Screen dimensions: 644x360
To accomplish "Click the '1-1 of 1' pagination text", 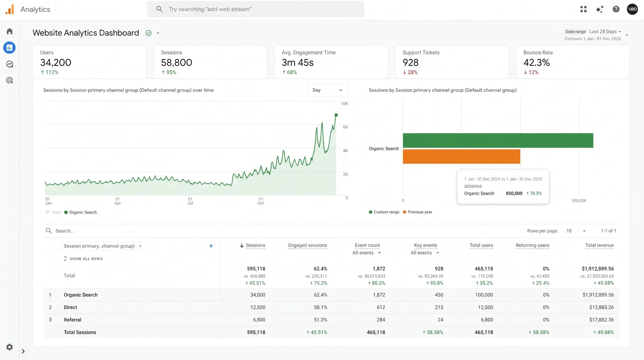I will (608, 231).
